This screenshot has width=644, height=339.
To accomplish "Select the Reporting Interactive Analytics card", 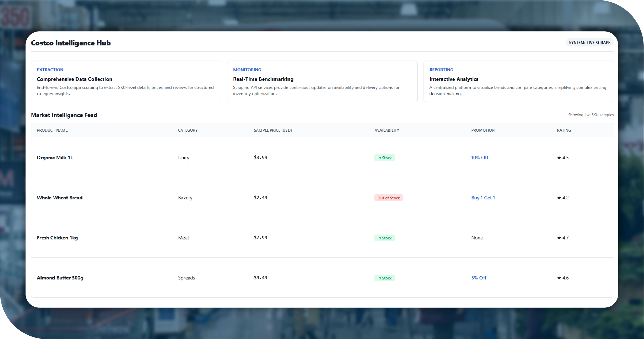I will pos(518,81).
